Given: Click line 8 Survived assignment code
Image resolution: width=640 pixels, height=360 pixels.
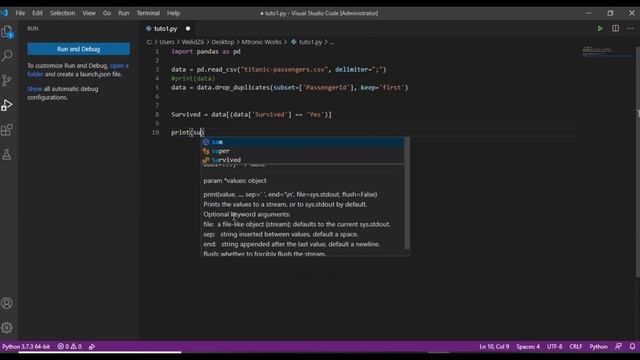Looking at the screenshot, I should point(251,114).
